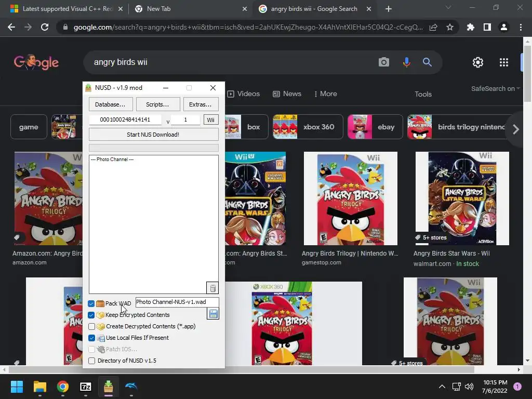Click the WAD filename field Photo Channel-NUS-v1.wad
This screenshot has height=399, width=532.
tap(177, 302)
